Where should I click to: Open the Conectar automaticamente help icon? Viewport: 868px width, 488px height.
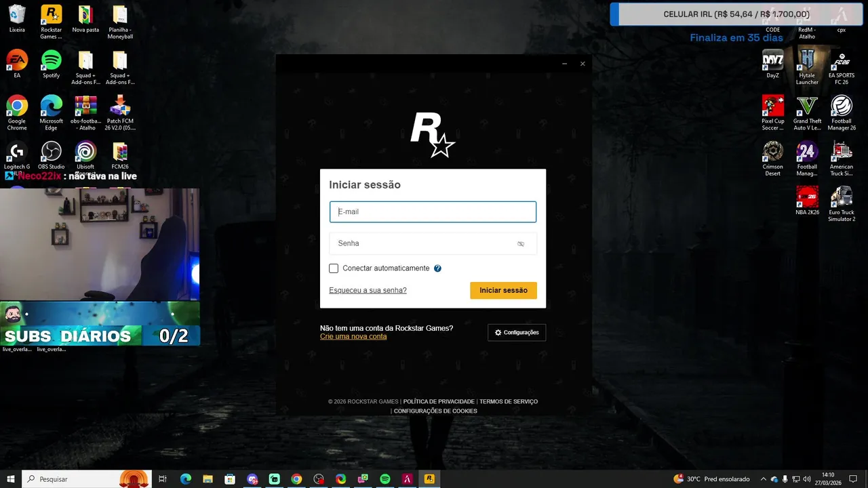[437, 268]
